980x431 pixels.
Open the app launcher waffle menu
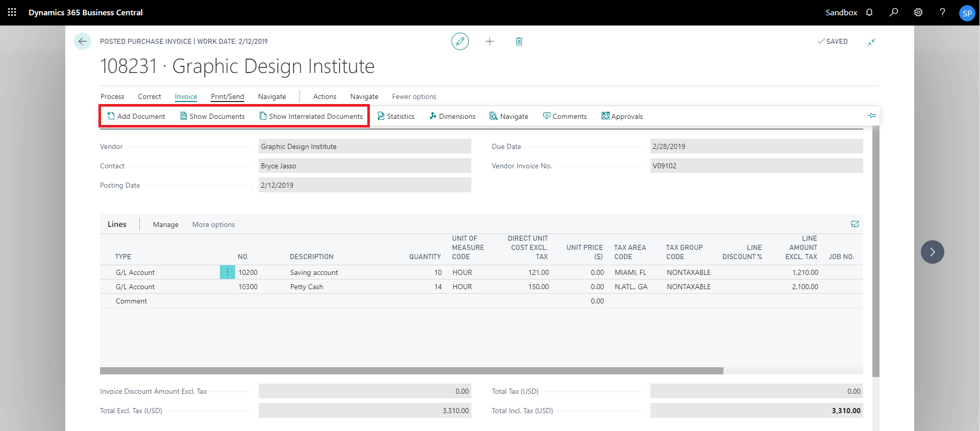12,12
